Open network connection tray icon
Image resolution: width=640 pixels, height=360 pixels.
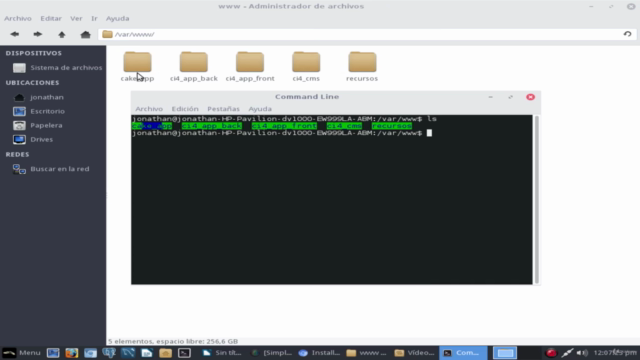tap(567, 353)
